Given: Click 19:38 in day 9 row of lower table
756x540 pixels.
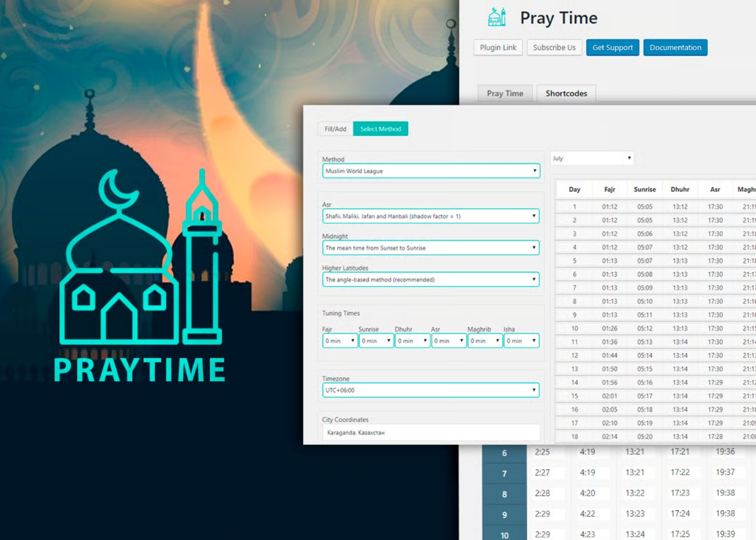Looking at the screenshot, I should click(725, 514).
